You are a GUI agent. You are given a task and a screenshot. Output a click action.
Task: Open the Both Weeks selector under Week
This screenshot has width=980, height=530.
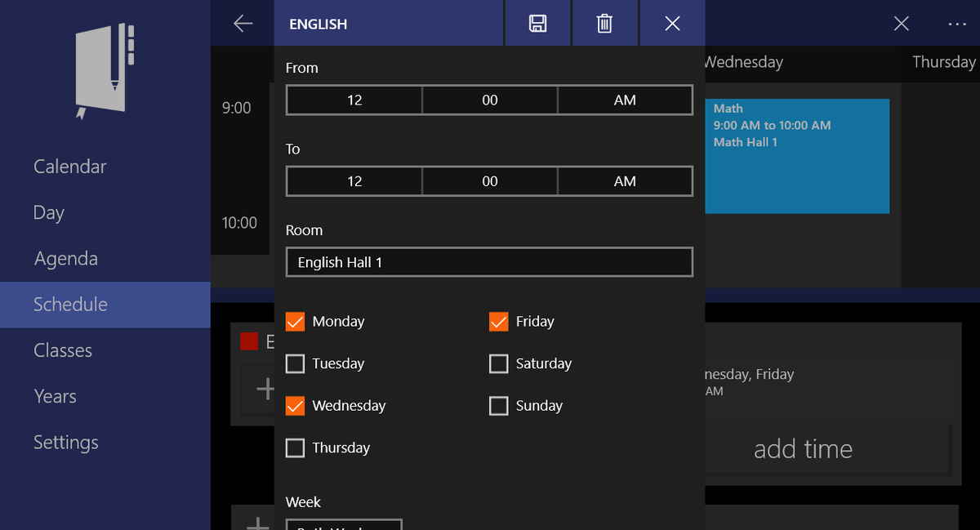pos(343,526)
